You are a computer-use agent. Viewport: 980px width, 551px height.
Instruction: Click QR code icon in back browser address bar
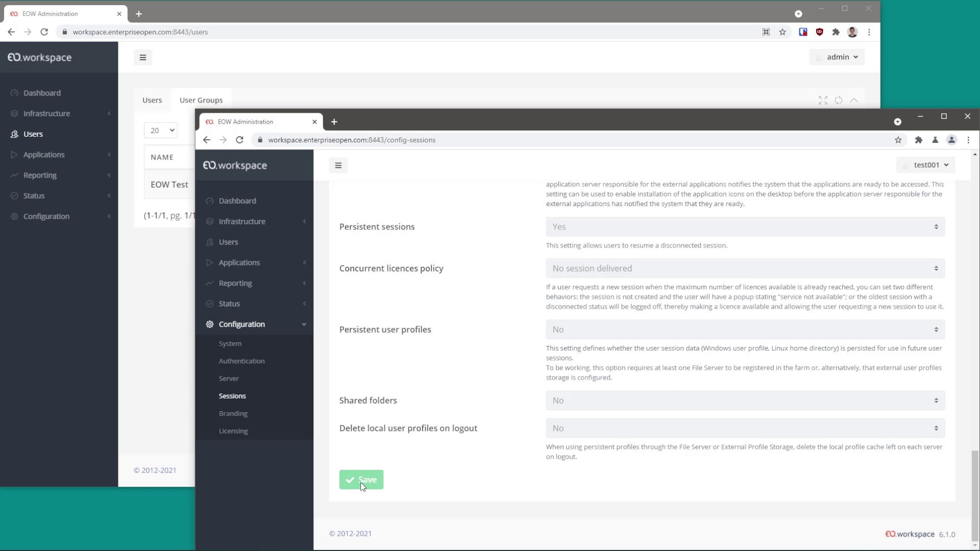(x=766, y=32)
